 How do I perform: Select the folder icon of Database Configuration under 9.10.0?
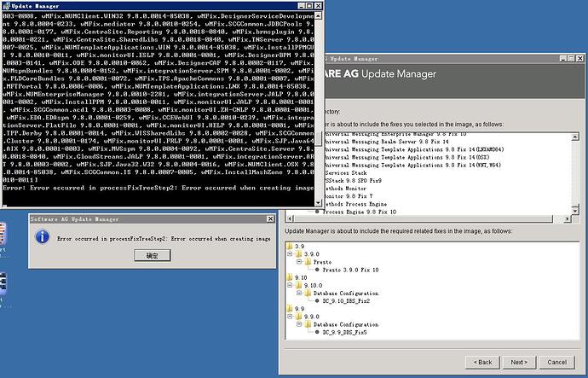point(308,293)
